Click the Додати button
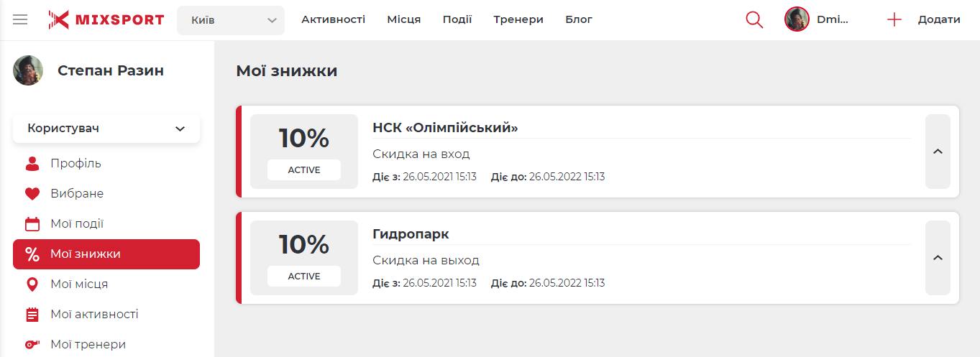The width and height of the screenshot is (980, 357). click(938, 19)
